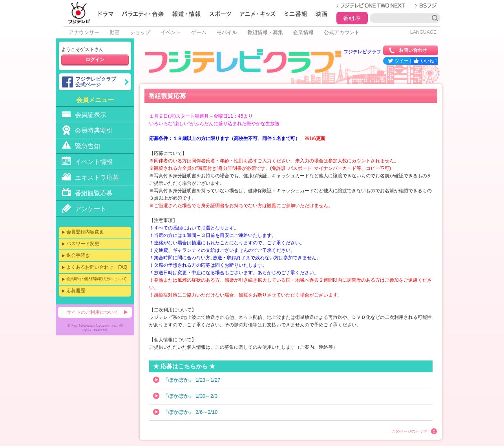
Task: Click the page-top up arrow icon
Action: (x=434, y=431)
